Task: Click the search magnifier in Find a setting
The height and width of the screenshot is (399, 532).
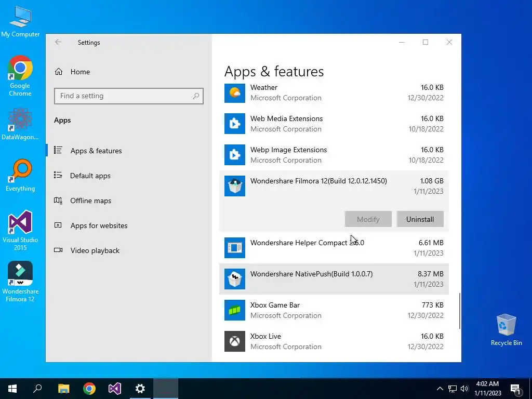Action: (x=196, y=96)
